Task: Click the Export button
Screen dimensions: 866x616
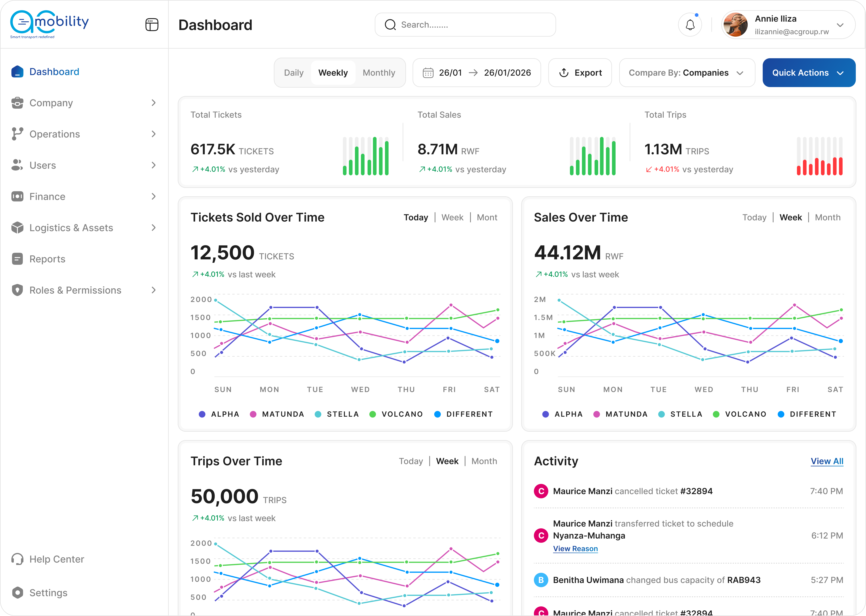Action: point(580,73)
